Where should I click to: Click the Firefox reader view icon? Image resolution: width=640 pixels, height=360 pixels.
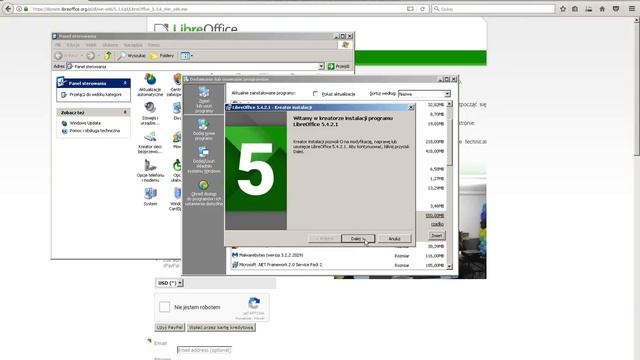(x=410, y=9)
